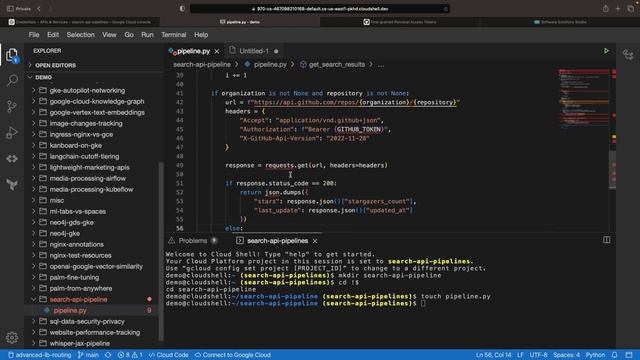The height and width of the screenshot is (360, 640).
Task: Open the Selection menu
Action: [x=80, y=35]
